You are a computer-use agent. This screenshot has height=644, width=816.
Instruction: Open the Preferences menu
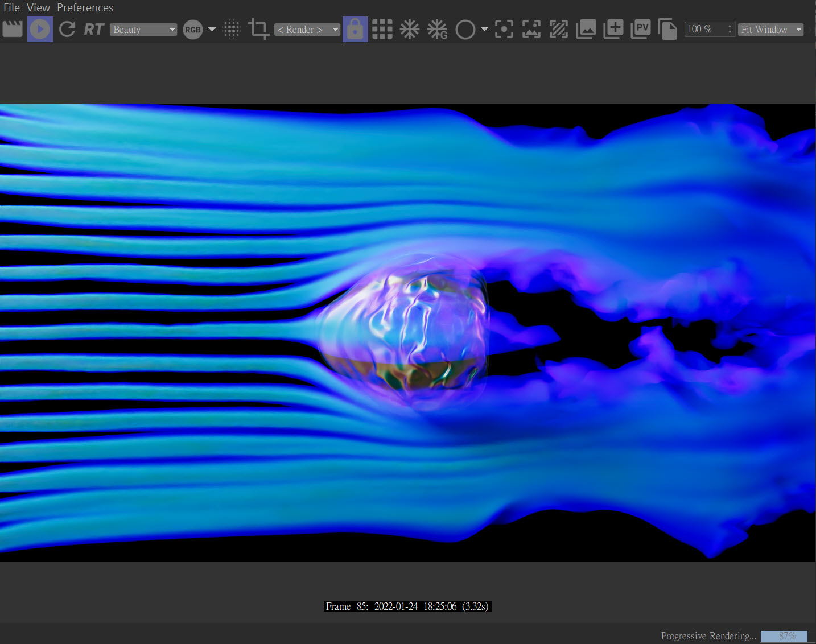point(85,7)
